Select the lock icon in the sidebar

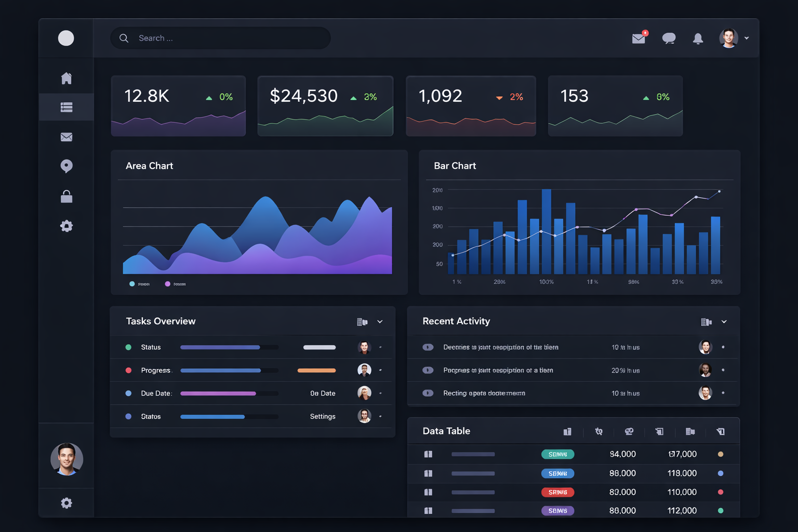click(x=66, y=196)
